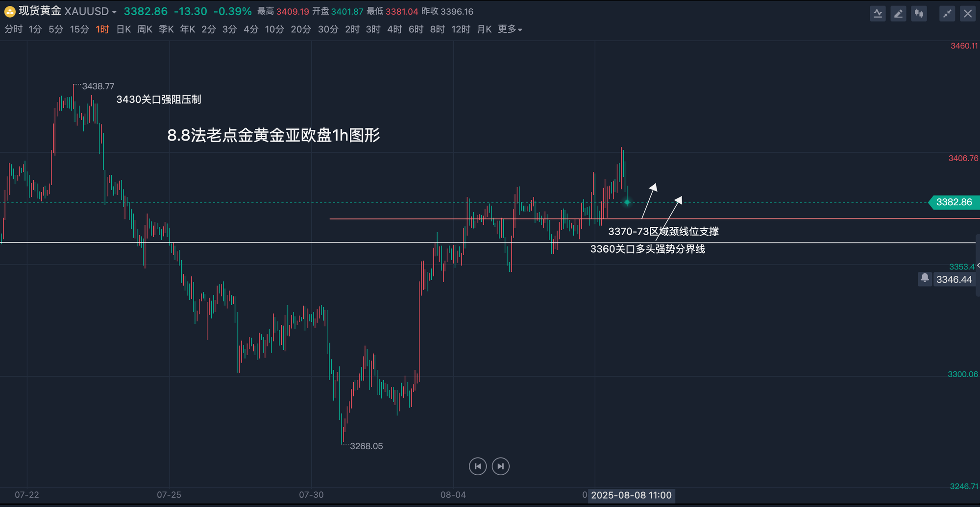The image size is (980, 507).
Task: Click the 2025-08-08 11:00 time marker
Action: [x=631, y=495]
